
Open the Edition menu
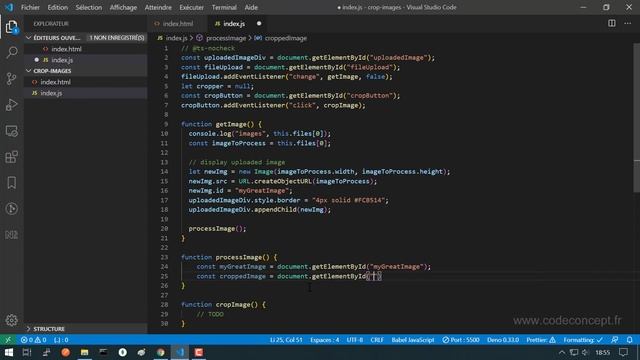pyautogui.click(x=58, y=7)
